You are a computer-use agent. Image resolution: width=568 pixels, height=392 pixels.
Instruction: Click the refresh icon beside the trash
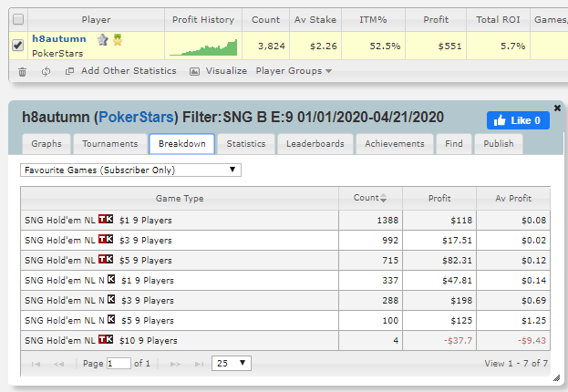click(46, 71)
